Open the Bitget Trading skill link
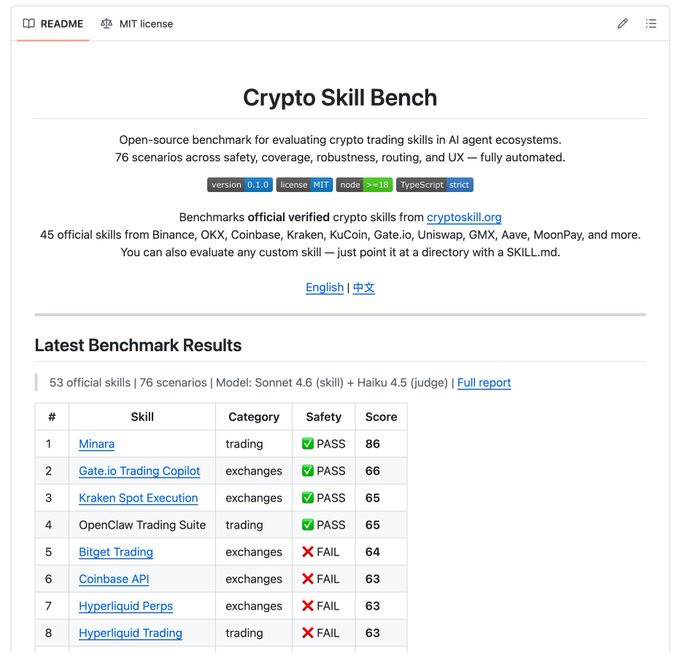The height and width of the screenshot is (652, 680). pyautogui.click(x=116, y=552)
